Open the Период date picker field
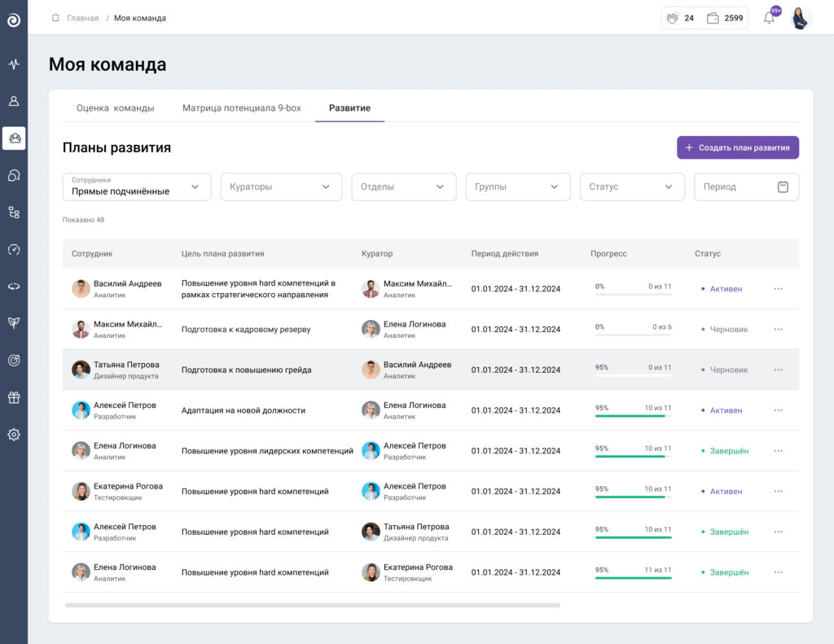 pos(746,186)
